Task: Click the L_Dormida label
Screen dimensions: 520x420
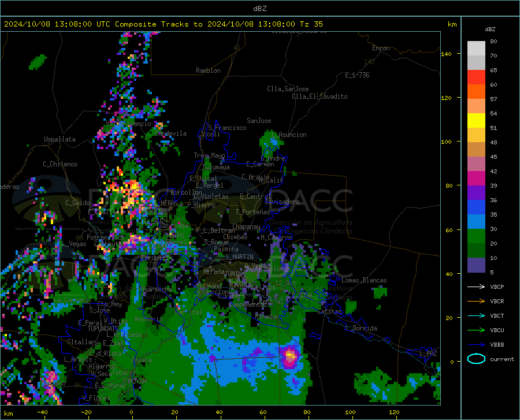Action: click(361, 328)
